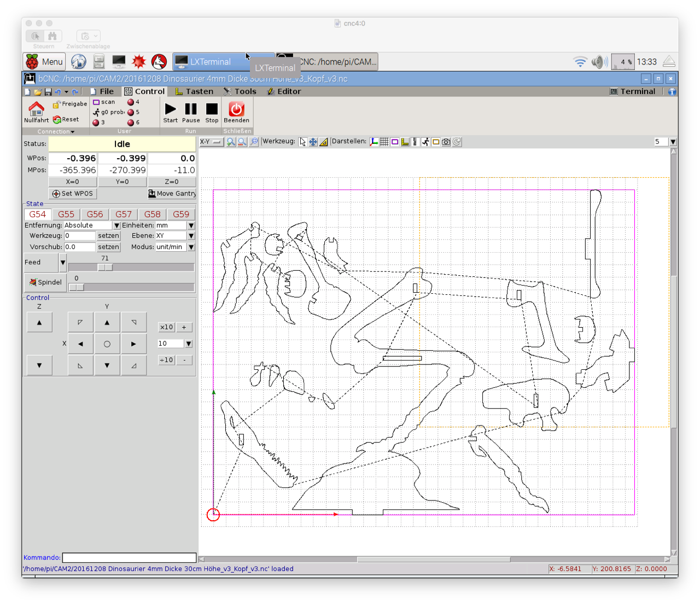
Task: Expand the Connection group menu
Action: 56,131
